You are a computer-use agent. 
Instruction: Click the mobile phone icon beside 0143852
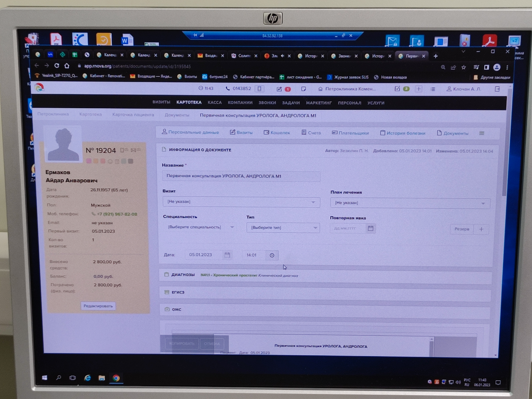click(x=259, y=89)
